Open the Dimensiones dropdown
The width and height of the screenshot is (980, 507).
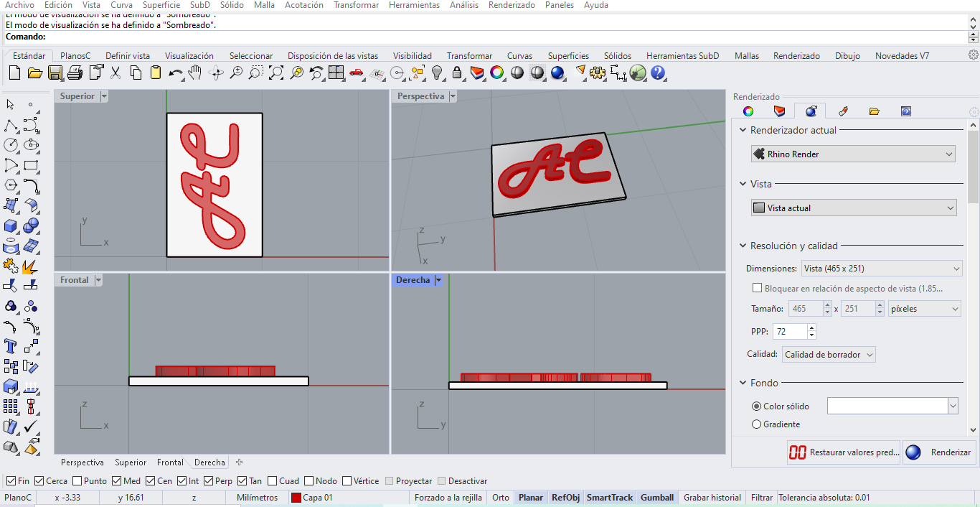tap(881, 269)
